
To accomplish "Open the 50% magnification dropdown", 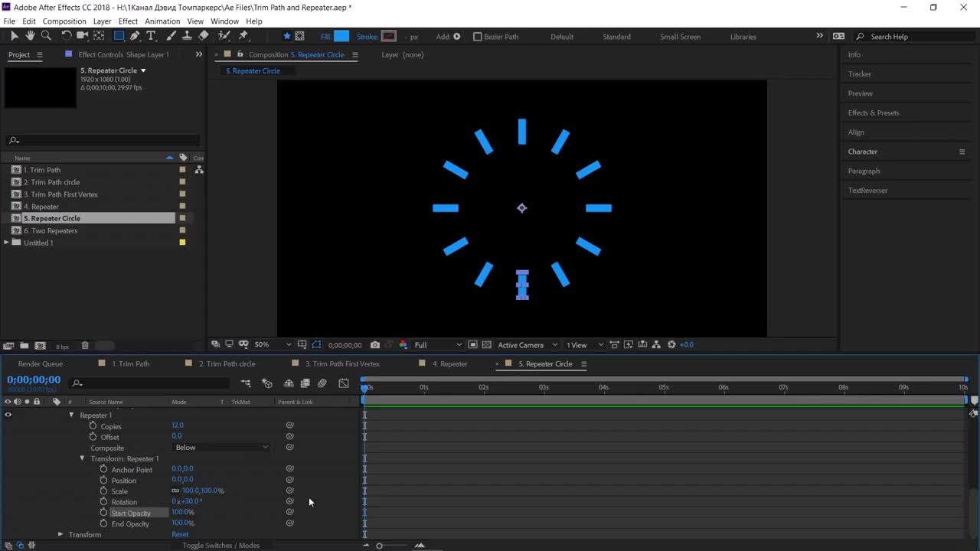I will pos(273,345).
